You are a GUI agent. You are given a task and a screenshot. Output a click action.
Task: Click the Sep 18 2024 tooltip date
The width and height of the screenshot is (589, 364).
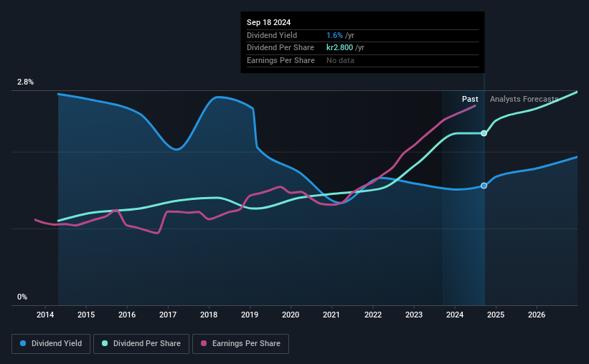click(x=268, y=22)
